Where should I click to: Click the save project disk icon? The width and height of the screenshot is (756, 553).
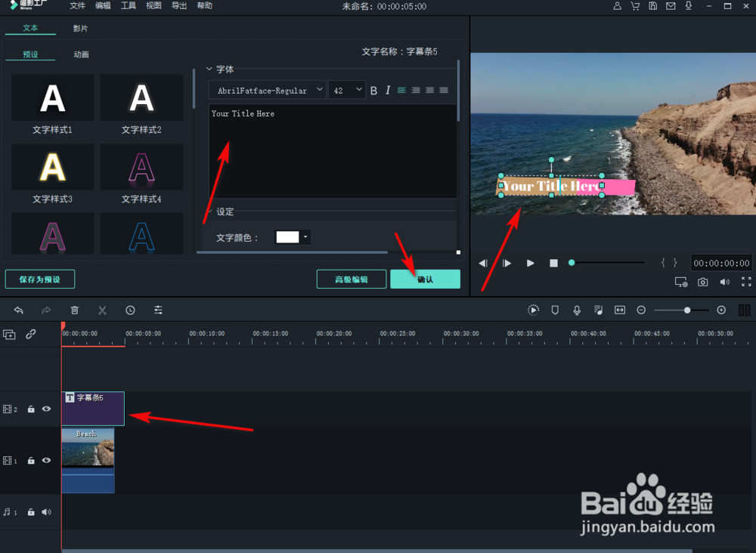click(x=653, y=6)
